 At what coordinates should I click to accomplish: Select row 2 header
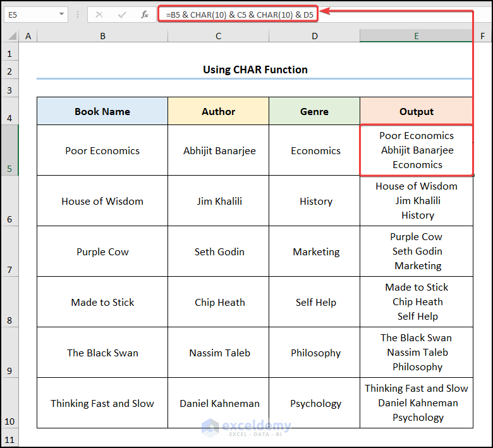point(9,71)
